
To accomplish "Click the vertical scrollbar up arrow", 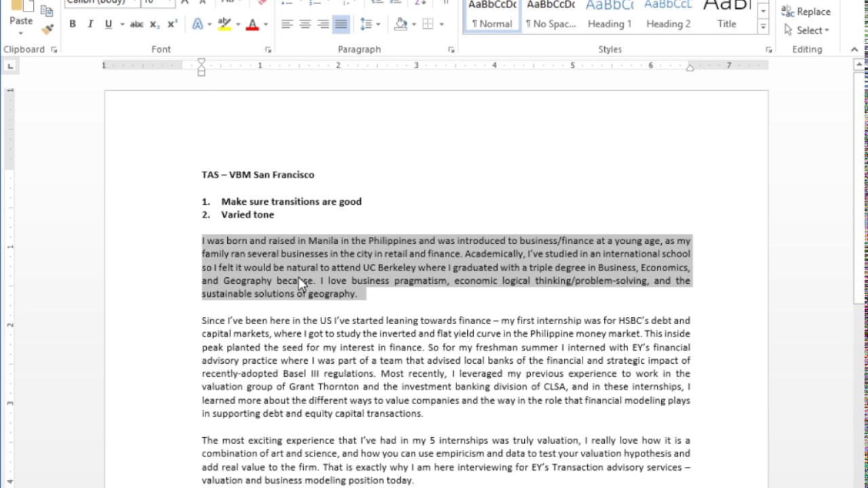I will (860, 65).
